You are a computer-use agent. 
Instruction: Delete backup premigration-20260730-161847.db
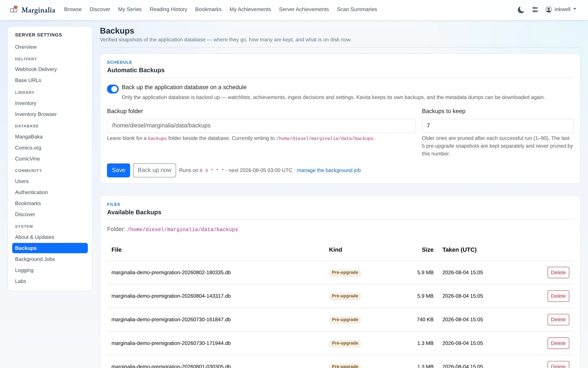pos(558,319)
